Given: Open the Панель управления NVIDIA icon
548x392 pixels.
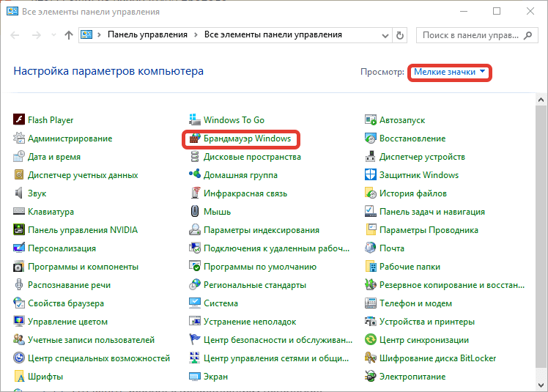Looking at the screenshot, I should pos(19,230).
